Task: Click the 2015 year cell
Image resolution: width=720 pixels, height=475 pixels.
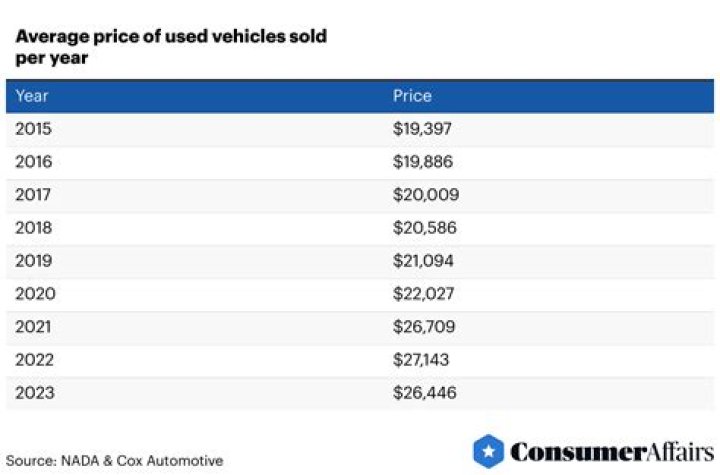Action: (34, 129)
